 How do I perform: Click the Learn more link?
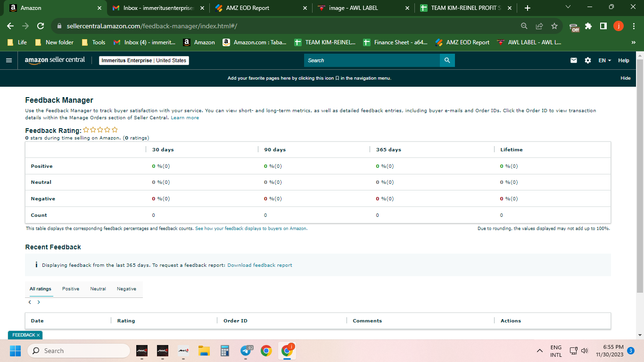(x=185, y=118)
